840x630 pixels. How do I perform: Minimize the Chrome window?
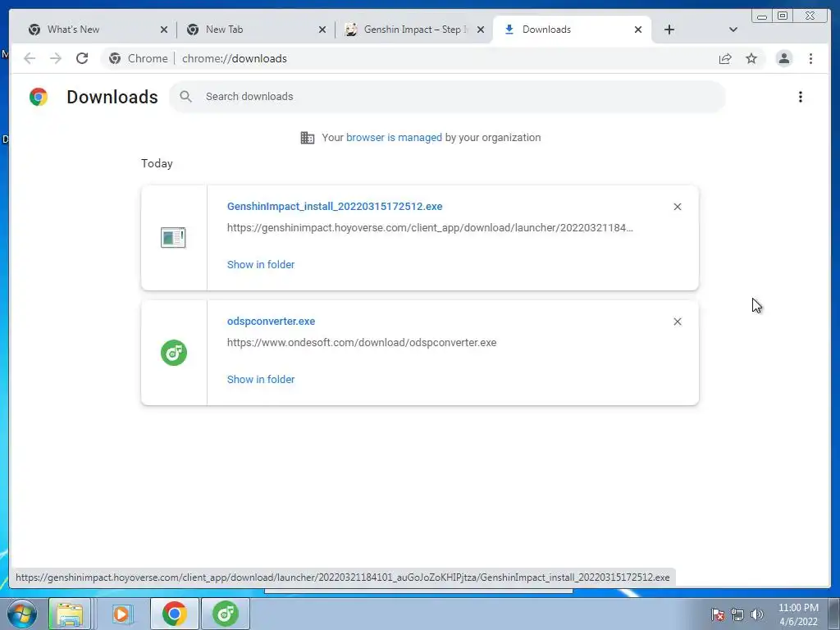(x=762, y=16)
